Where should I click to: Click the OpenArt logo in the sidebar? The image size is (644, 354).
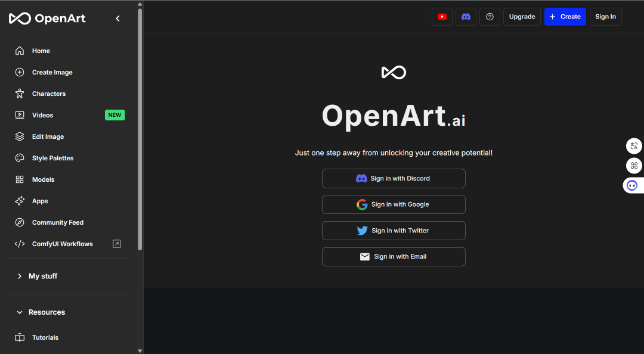tap(47, 18)
